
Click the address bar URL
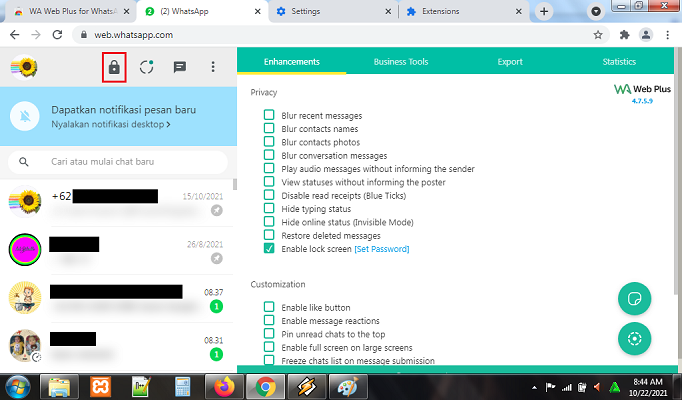click(x=134, y=35)
